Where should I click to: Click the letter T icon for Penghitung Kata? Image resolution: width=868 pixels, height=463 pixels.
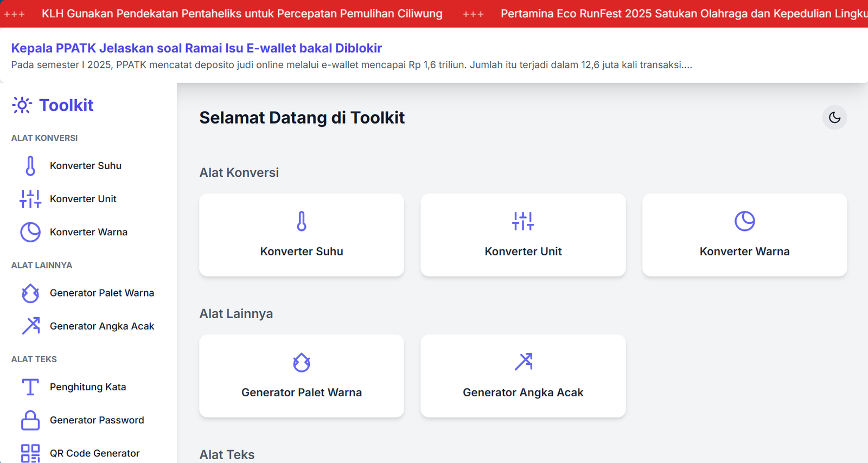30,387
